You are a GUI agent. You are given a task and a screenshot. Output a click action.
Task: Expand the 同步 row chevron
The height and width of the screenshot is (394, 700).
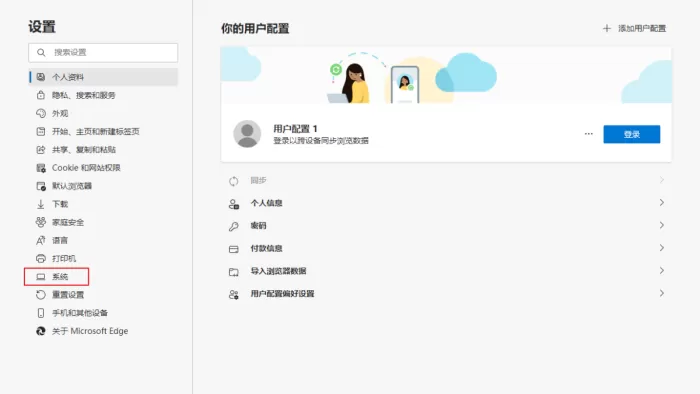[662, 180]
